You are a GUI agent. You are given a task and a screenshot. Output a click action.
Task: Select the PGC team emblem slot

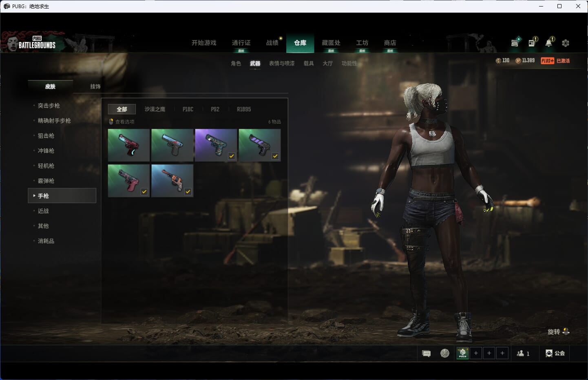point(462,353)
